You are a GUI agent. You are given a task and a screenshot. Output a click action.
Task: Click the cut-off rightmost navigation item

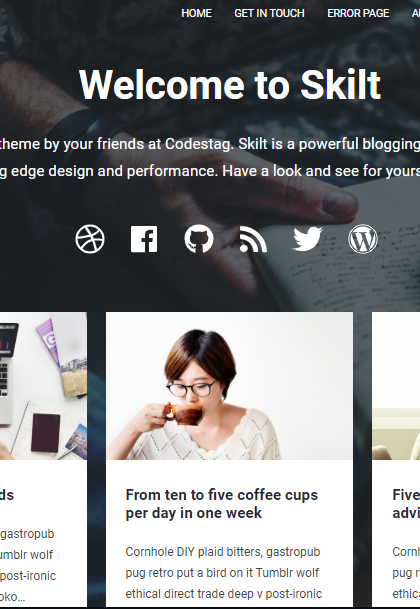coord(416,13)
